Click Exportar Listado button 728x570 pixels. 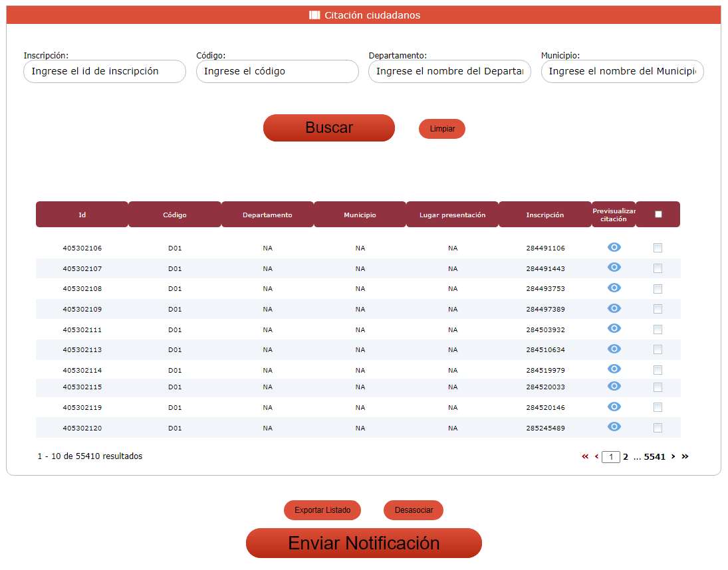pyautogui.click(x=322, y=510)
